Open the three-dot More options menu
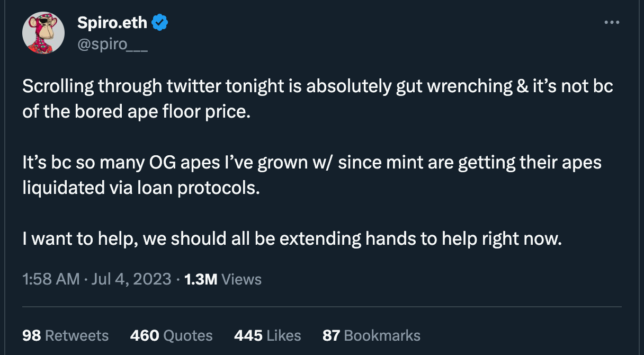 611,23
